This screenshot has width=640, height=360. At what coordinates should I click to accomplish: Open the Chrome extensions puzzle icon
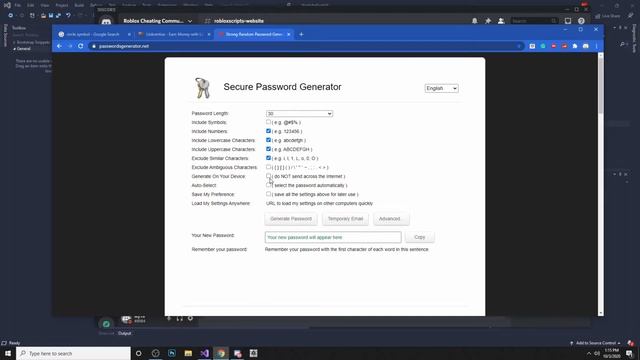coord(575,46)
